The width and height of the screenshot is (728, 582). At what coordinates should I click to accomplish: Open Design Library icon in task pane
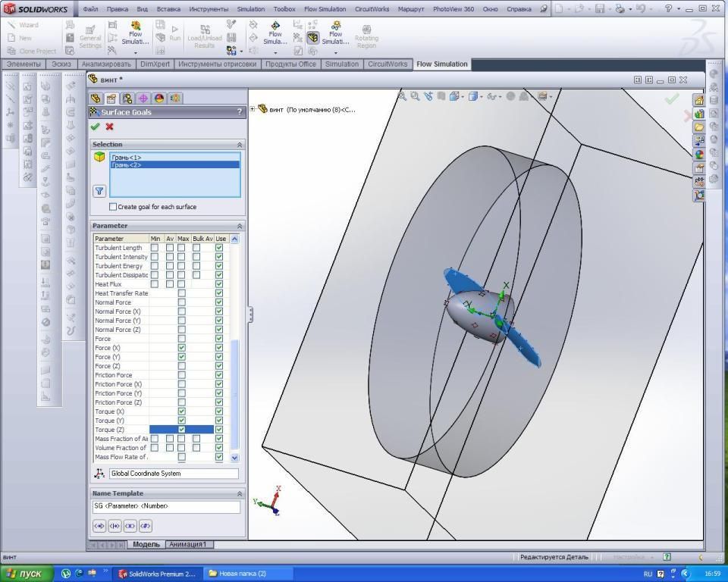tap(698, 114)
